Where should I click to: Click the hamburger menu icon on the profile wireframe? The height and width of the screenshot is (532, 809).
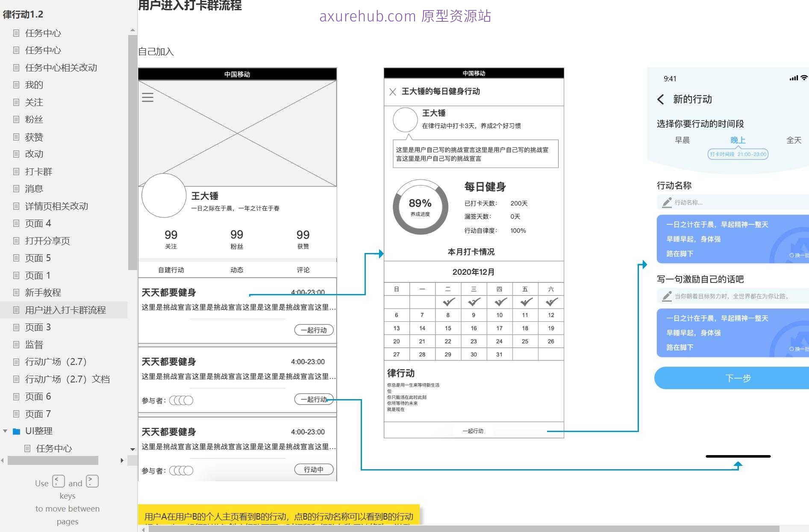147,97
